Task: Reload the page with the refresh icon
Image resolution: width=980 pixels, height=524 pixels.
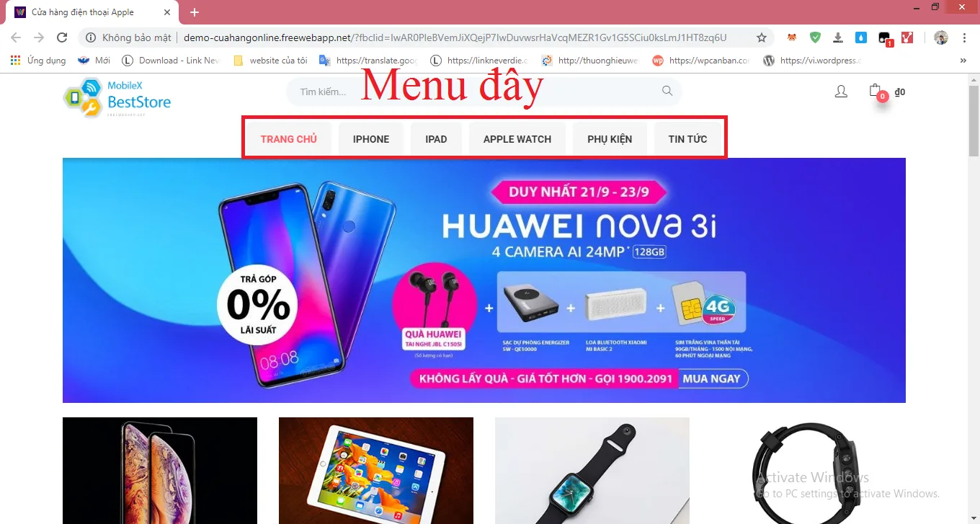Action: tap(62, 37)
